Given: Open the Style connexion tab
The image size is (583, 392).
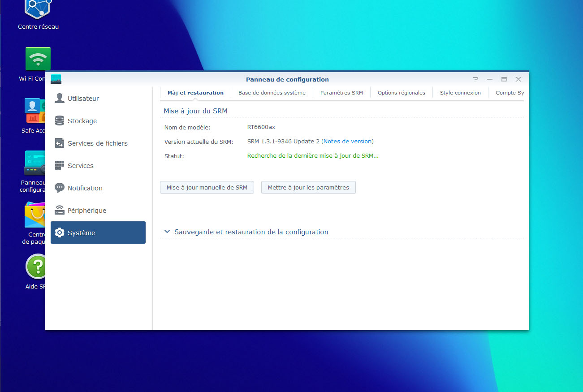Looking at the screenshot, I should point(460,93).
